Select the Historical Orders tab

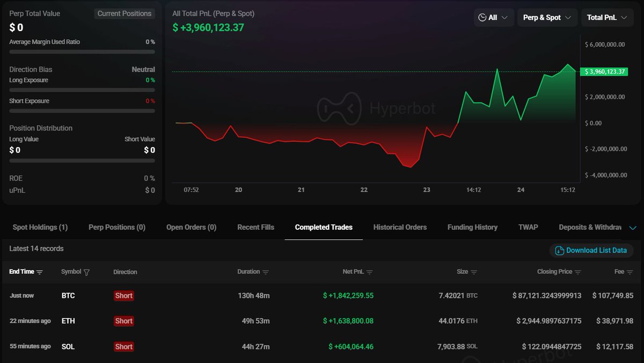pos(400,227)
